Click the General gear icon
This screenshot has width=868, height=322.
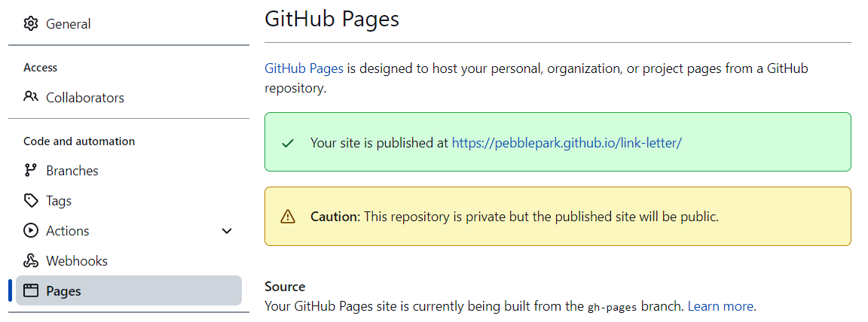(31, 24)
